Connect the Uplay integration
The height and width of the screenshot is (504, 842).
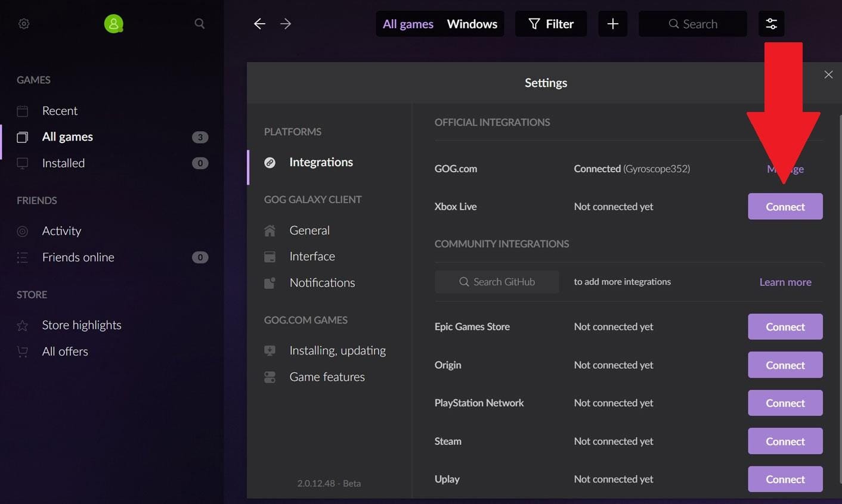click(785, 480)
